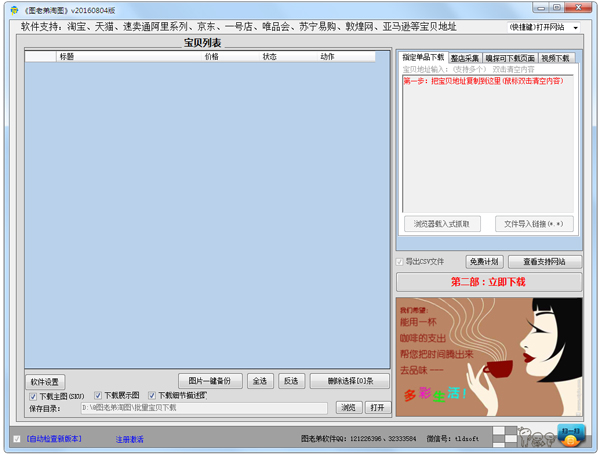Click the 第二部：立即下载 button
600x454 pixels.
pyautogui.click(x=488, y=282)
